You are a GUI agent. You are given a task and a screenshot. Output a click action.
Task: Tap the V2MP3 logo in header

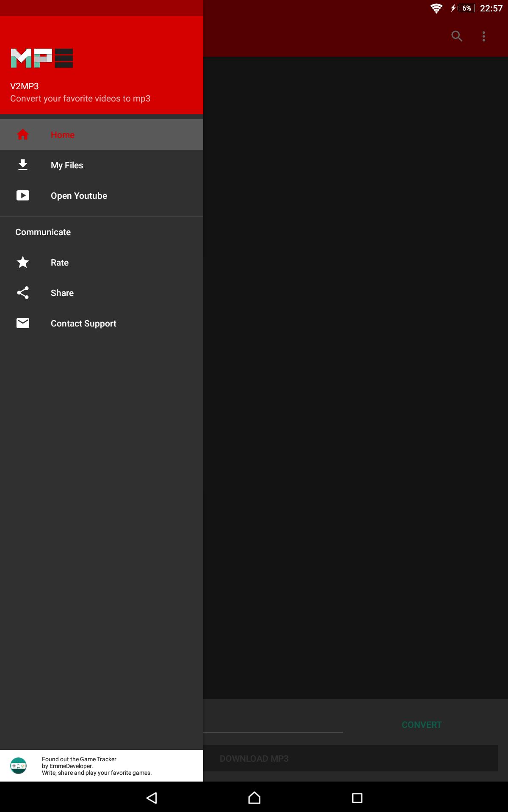(41, 58)
